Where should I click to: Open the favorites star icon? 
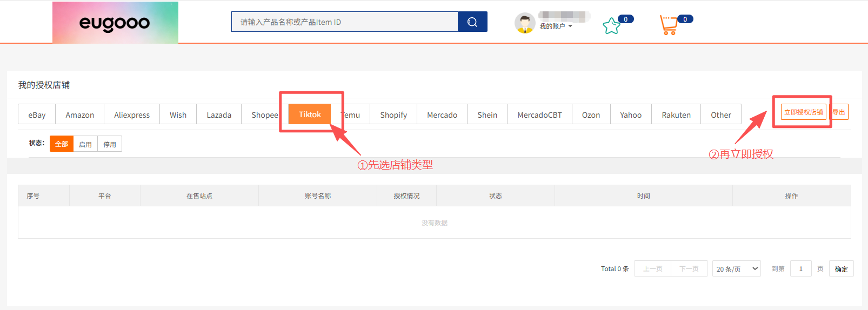[611, 25]
